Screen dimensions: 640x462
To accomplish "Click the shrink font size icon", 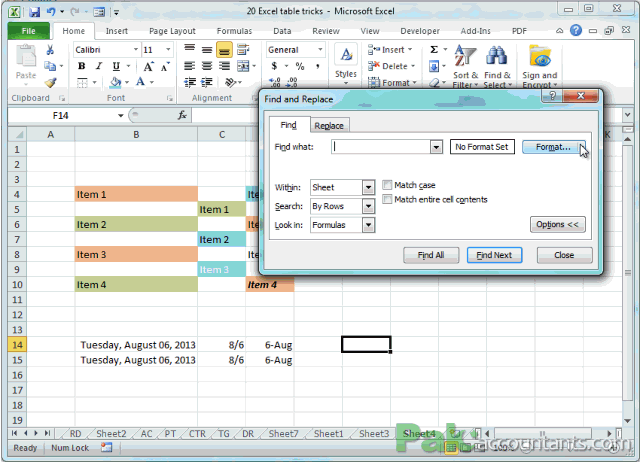I will click(164, 66).
